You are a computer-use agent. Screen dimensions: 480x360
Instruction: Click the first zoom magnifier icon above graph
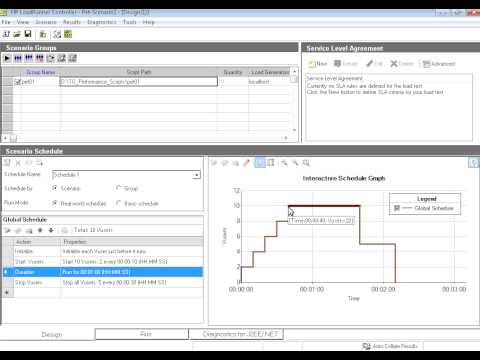tap(284, 163)
